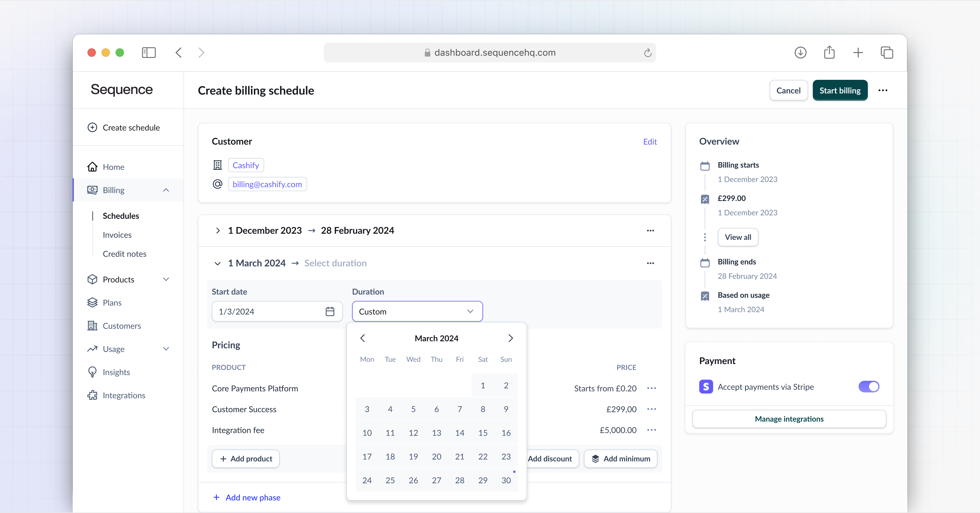
Task: Expand the Usage sidebar section
Action: (166, 349)
